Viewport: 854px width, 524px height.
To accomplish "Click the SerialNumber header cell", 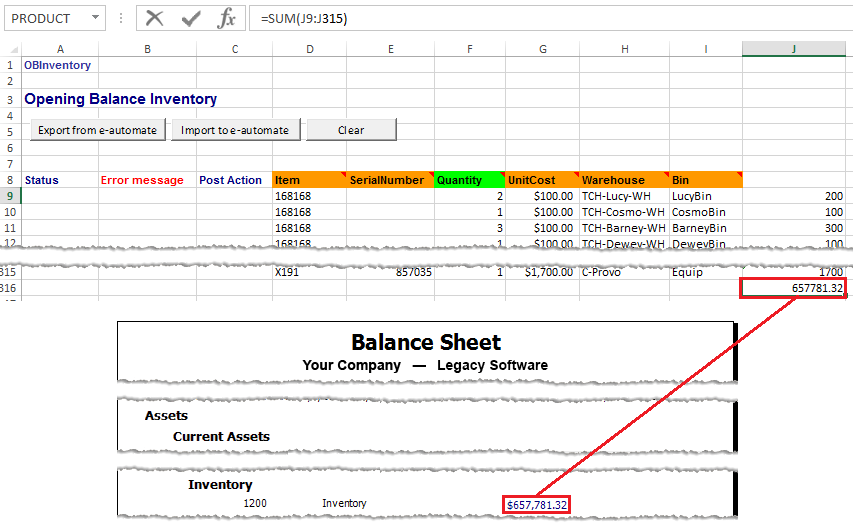I will (x=389, y=180).
